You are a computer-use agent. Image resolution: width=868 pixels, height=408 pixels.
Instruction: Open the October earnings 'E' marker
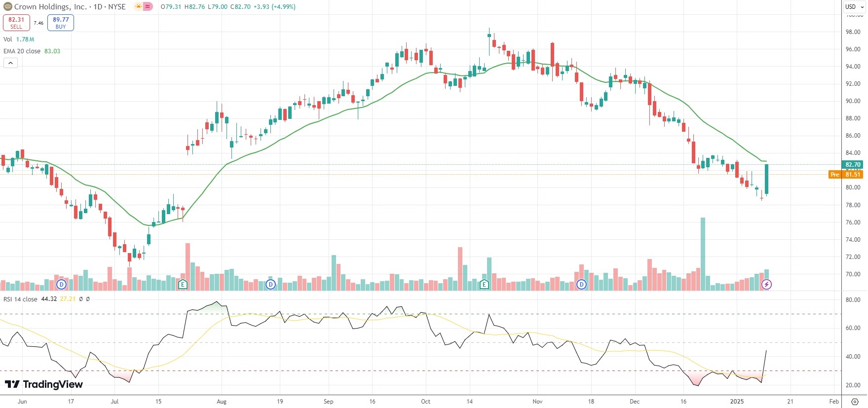(484, 285)
